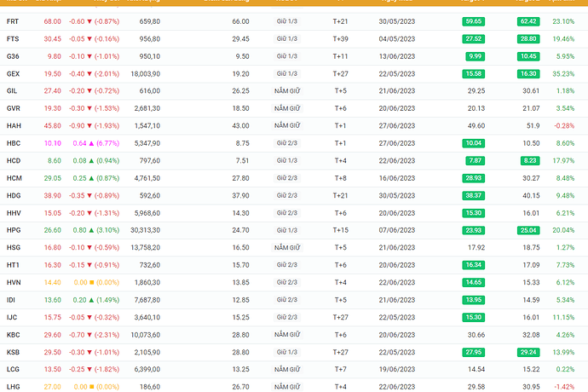Click the 18,003,90 volume value
The height and width of the screenshot is (392, 588).
(146, 74)
